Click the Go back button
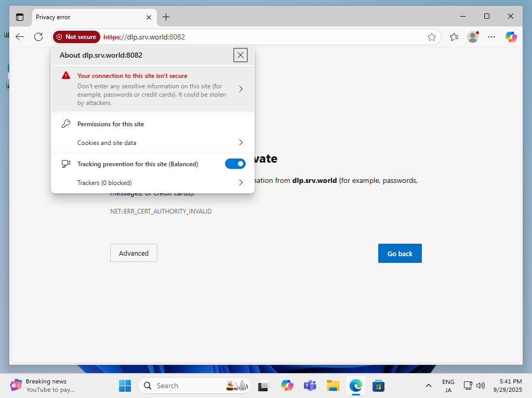Viewport: 532px width, 398px height. [x=400, y=253]
